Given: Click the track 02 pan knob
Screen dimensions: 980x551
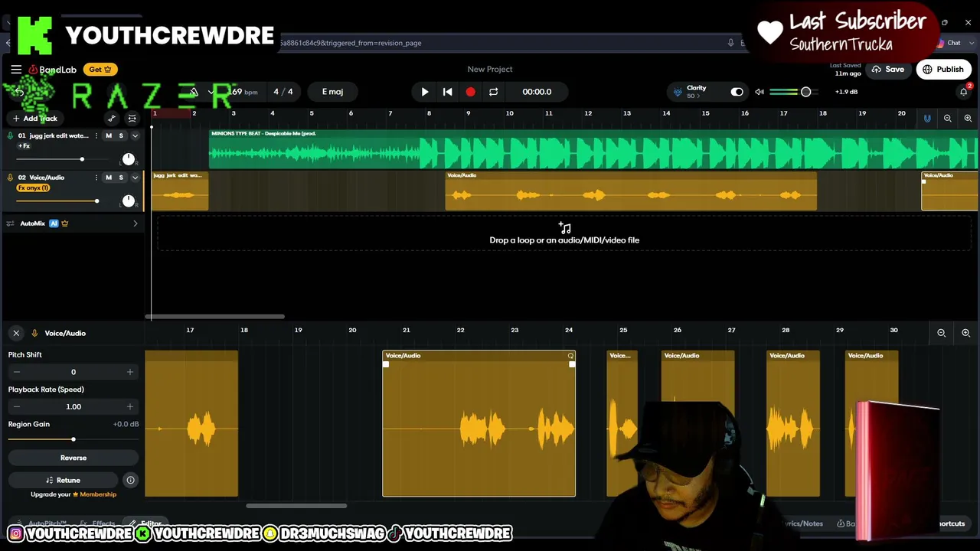Looking at the screenshot, I should 128,201.
